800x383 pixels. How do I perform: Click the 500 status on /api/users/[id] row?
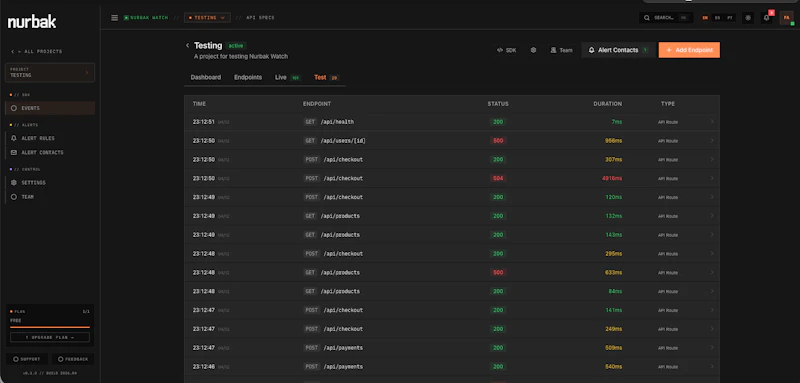pos(498,141)
